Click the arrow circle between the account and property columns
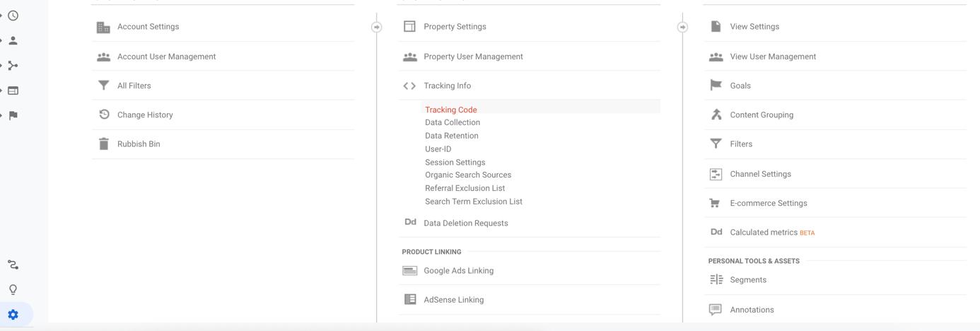 click(x=376, y=27)
